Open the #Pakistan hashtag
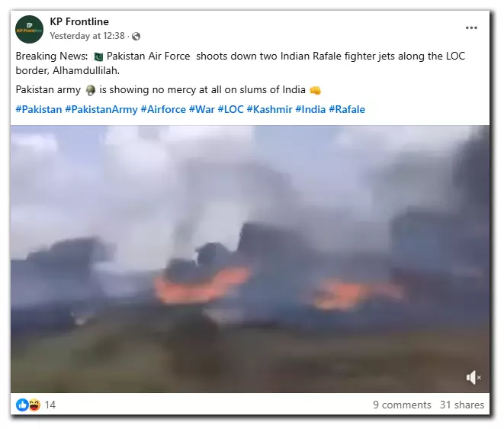 (x=39, y=109)
